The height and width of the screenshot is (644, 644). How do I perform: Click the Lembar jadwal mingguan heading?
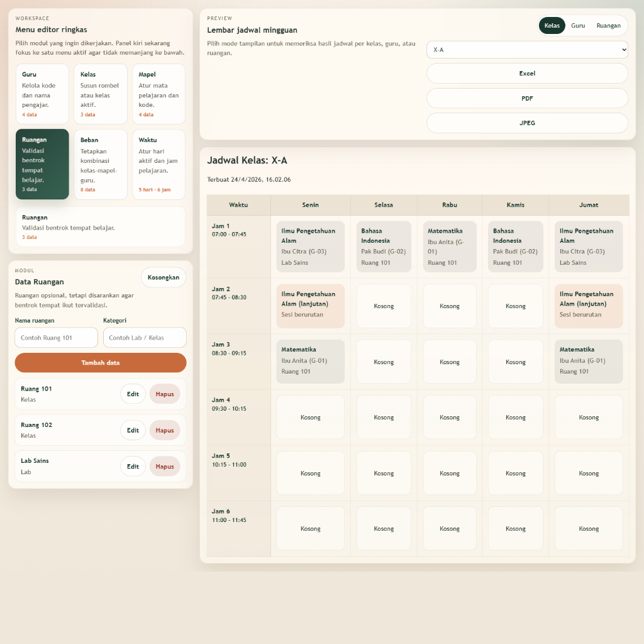(252, 30)
